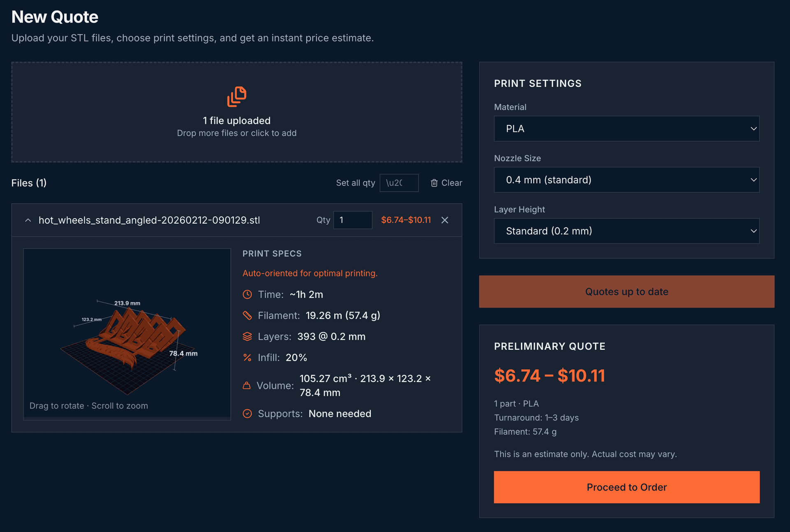Remove the hot_wheels_stand file via the X icon
Viewport: 790px width, 532px height.
coord(445,220)
